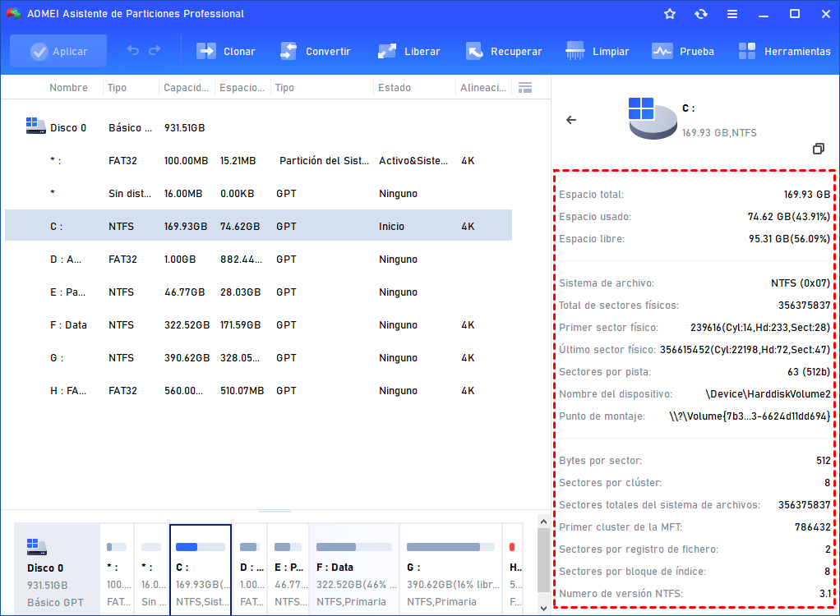This screenshot has width=840, height=616.
Task: Select the Liberar space tool
Action: pyautogui.click(x=409, y=51)
